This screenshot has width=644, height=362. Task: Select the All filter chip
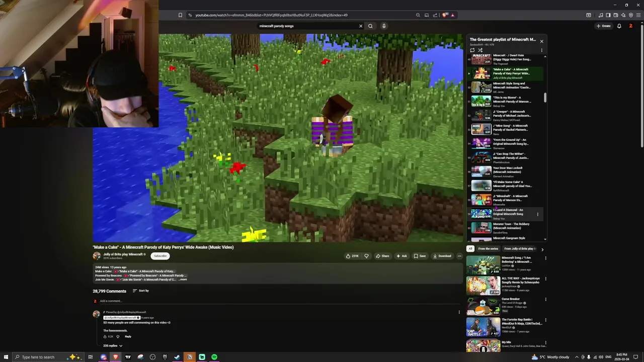point(470,249)
